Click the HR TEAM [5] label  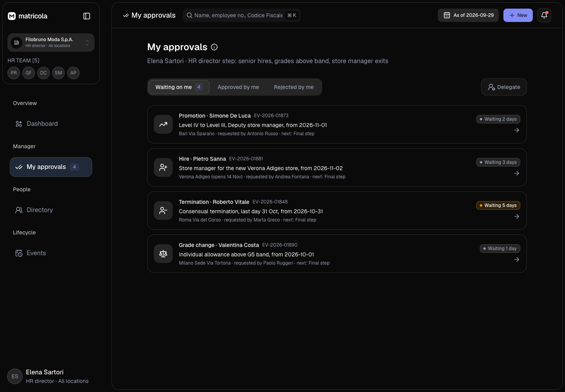tap(24, 60)
